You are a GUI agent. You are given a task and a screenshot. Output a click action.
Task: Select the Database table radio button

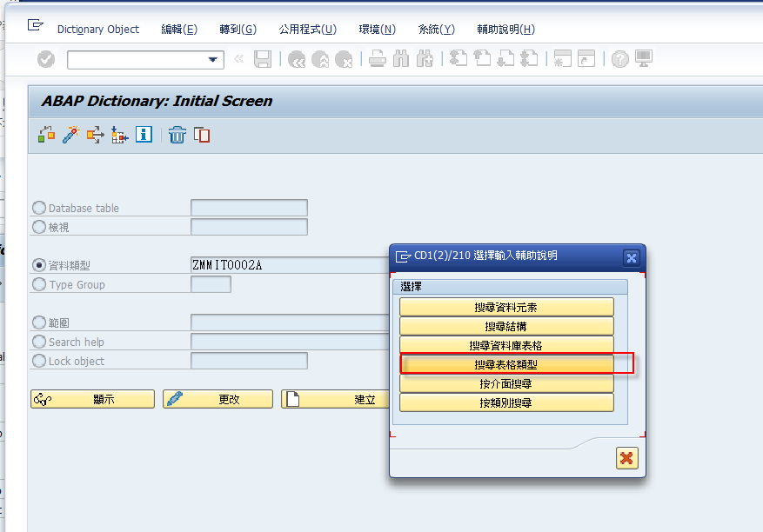pos(38,207)
